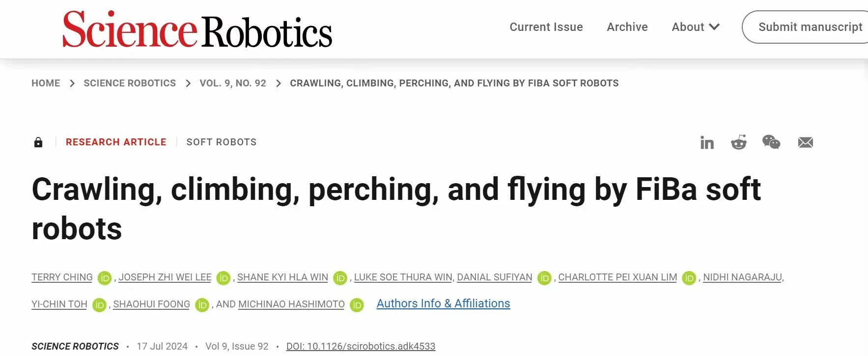Viewport: 868px width, 356px height.
Task: Email the article using envelope icon
Action: pos(805,142)
